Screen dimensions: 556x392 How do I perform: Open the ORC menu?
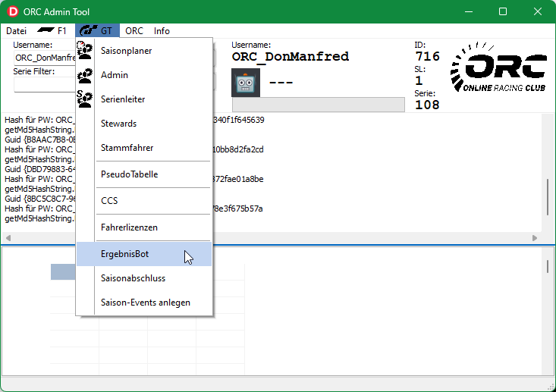point(134,31)
